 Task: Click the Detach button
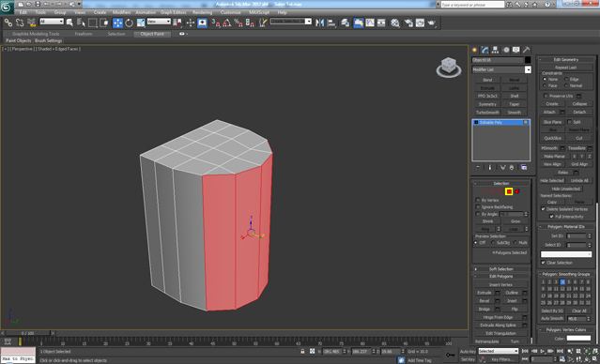pos(579,112)
